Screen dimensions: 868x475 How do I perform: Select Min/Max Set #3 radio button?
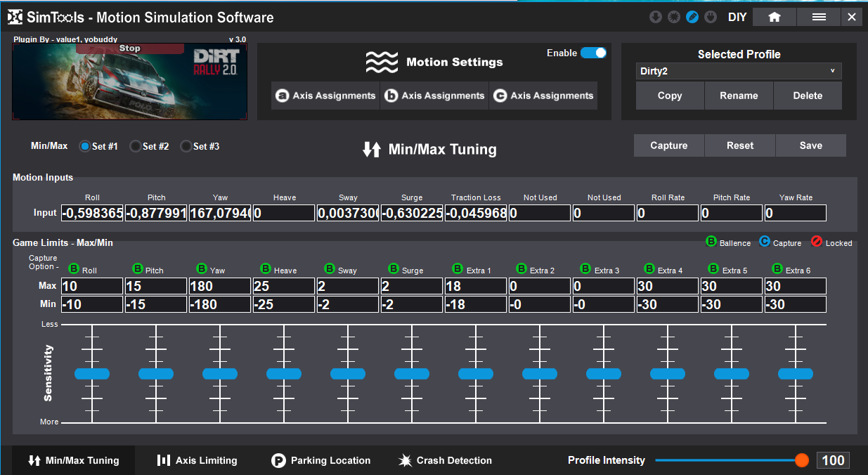(186, 146)
